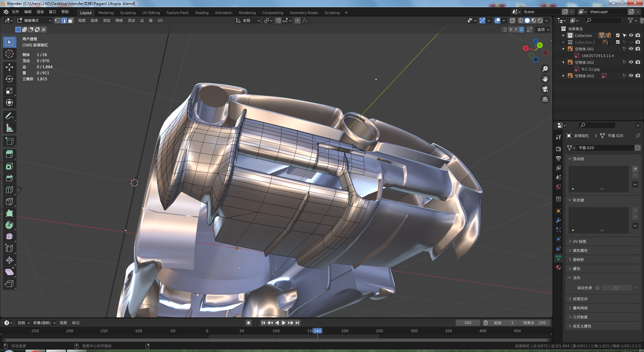Click the viewport zoom magnifier gizmo
This screenshot has width=644, height=352.
[x=545, y=69]
